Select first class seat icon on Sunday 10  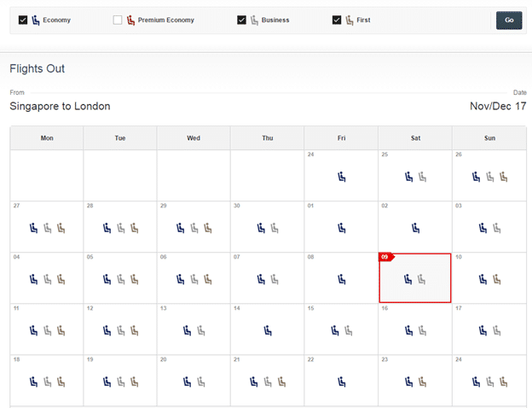coord(497,280)
